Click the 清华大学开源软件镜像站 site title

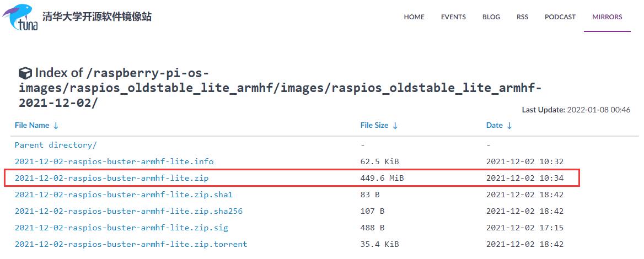(97, 17)
